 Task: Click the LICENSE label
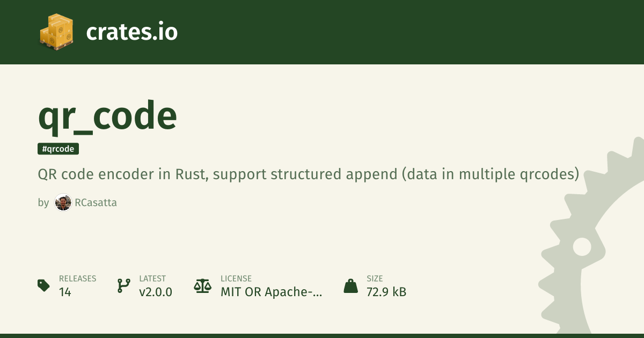[x=236, y=278]
